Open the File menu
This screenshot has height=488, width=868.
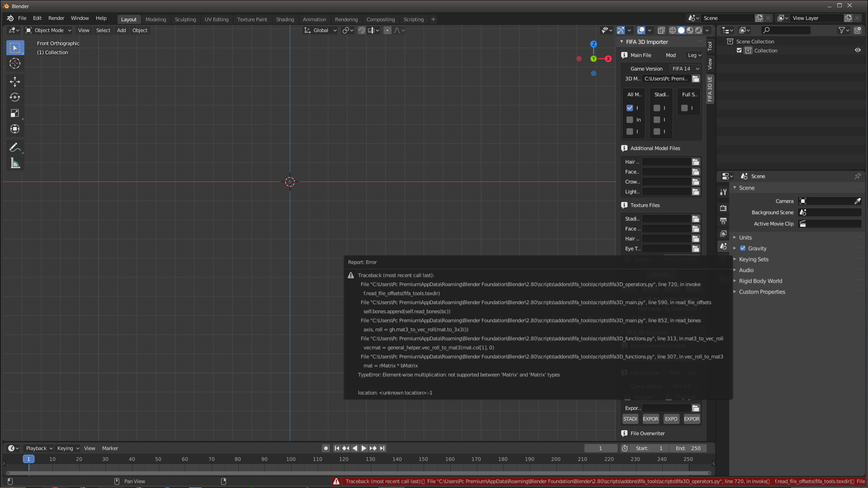(22, 18)
